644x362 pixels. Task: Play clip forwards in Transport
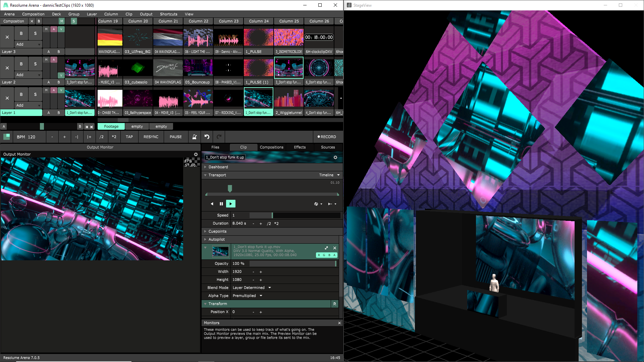(231, 204)
